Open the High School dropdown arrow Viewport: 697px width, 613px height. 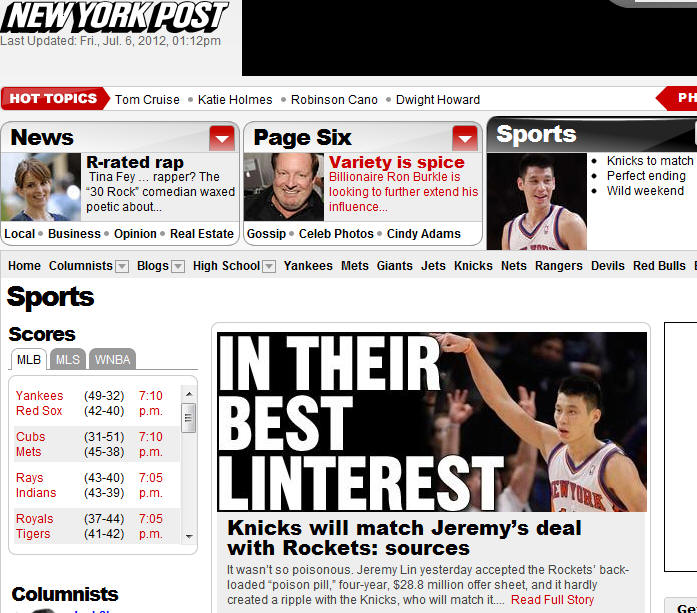tap(268, 266)
